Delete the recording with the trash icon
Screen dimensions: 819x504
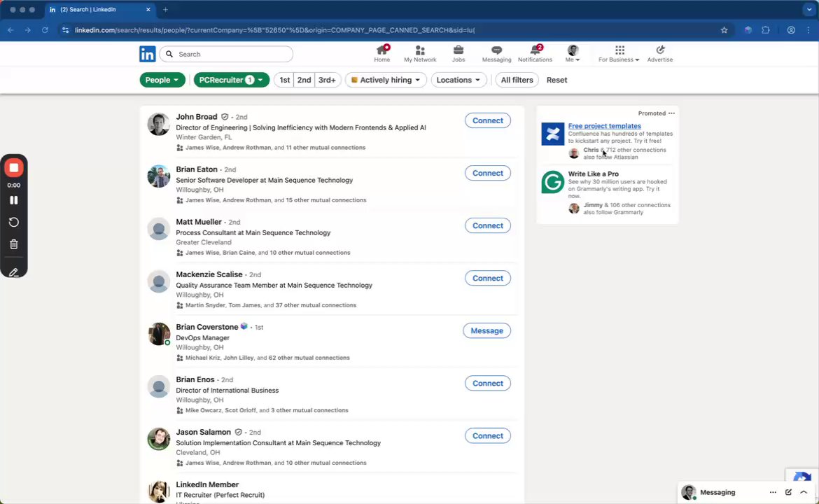[x=14, y=244]
